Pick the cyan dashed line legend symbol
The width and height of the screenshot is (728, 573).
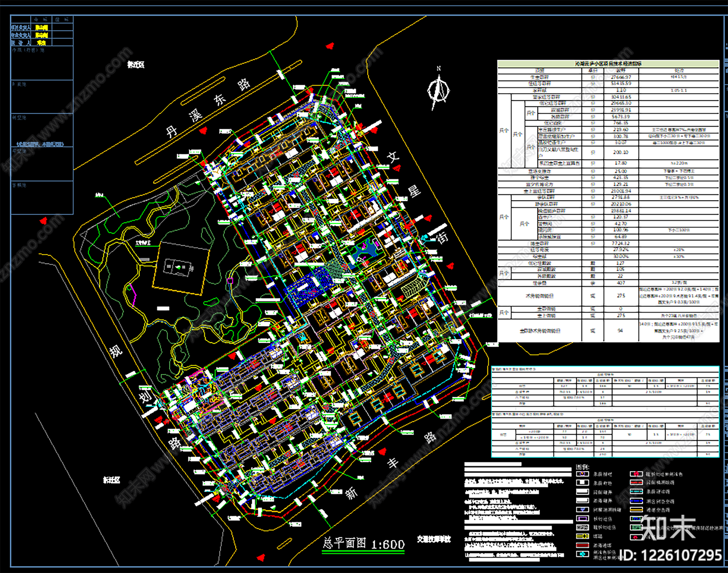[x=636, y=492]
